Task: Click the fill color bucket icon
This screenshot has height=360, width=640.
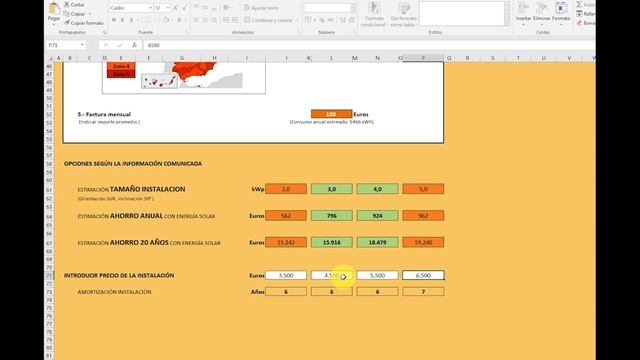Action: (x=166, y=20)
